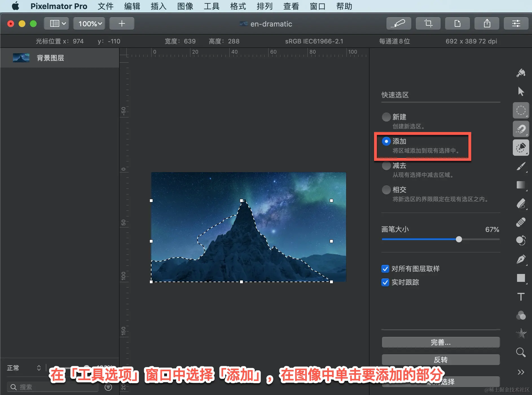Open the 格式 menu
The image size is (532, 395).
coord(238,6)
